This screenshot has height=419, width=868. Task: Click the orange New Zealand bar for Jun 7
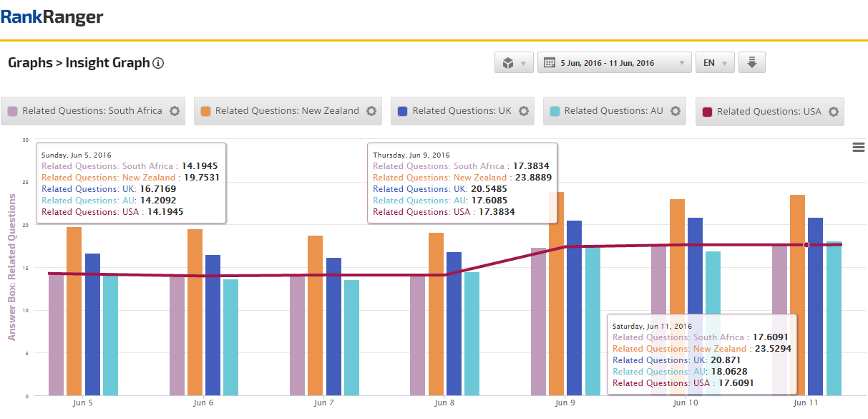click(315, 315)
